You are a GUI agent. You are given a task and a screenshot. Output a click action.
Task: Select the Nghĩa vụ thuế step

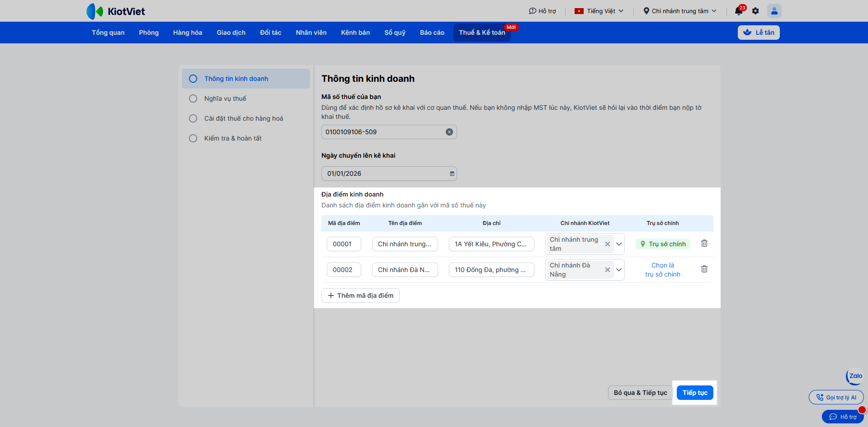[246, 99]
